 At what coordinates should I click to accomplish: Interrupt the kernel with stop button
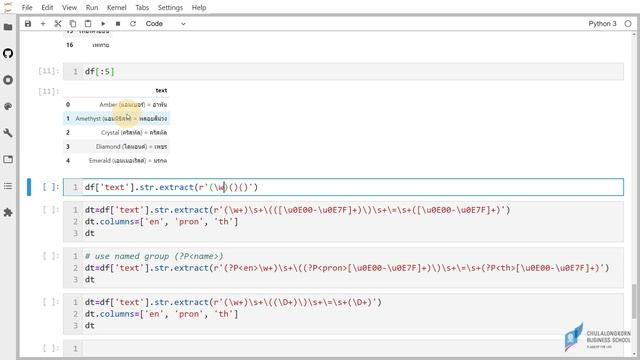tap(118, 24)
